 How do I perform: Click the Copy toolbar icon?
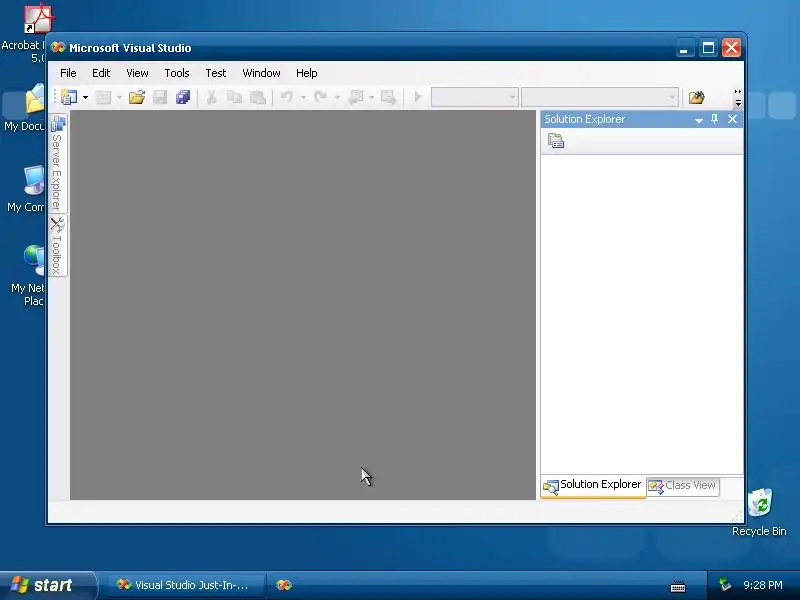234,97
